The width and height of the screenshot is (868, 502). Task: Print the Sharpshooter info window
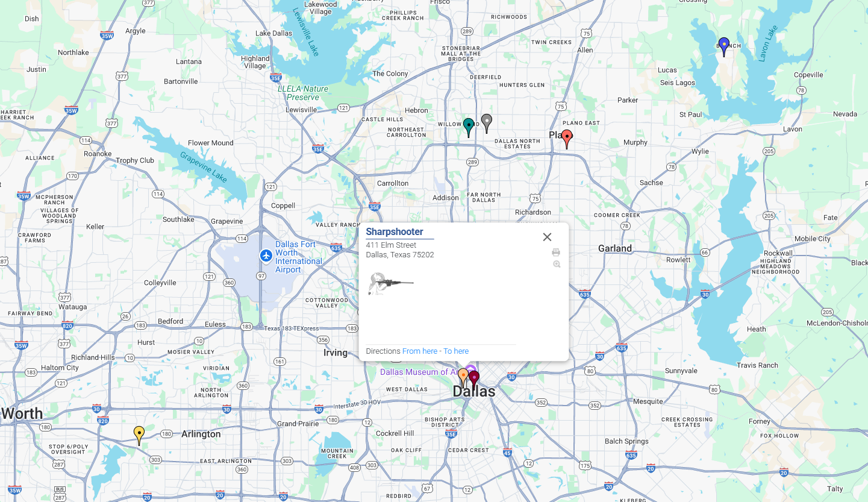pos(556,252)
